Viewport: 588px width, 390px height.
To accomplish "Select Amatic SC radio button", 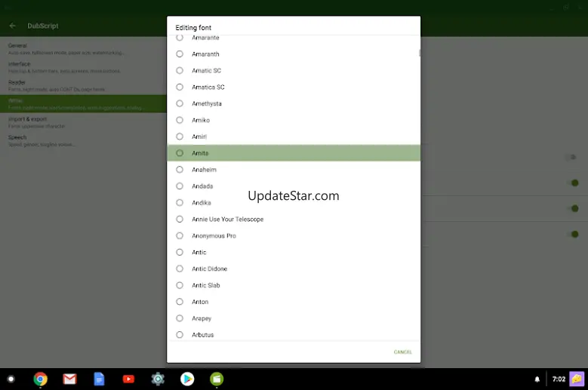I will pos(180,71).
